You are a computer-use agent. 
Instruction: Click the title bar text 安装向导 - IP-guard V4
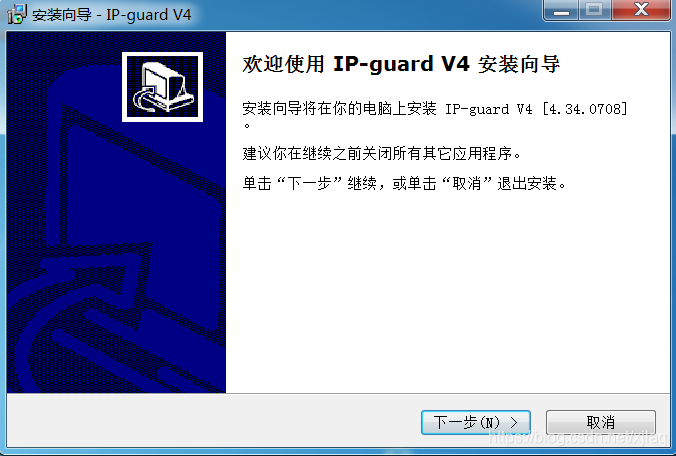[111, 15]
